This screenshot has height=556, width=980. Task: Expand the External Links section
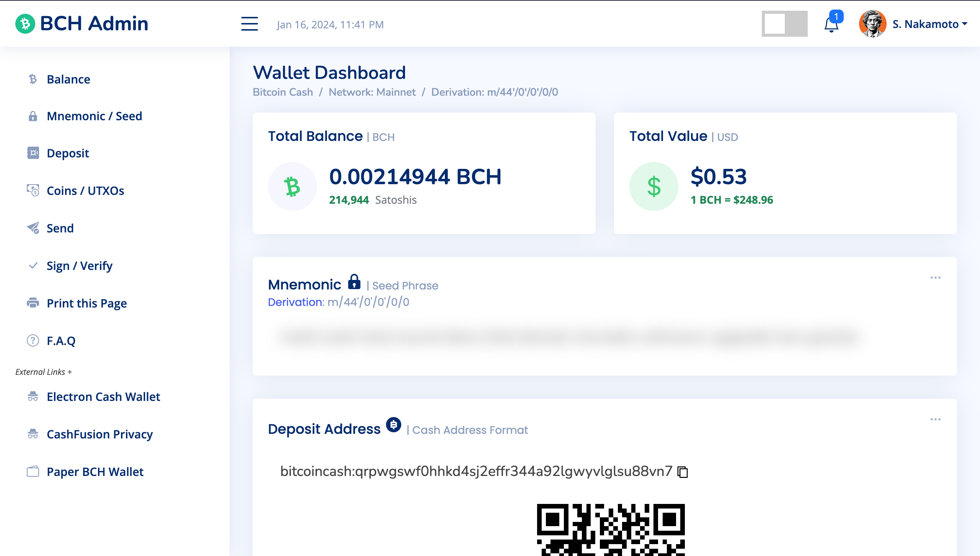44,372
